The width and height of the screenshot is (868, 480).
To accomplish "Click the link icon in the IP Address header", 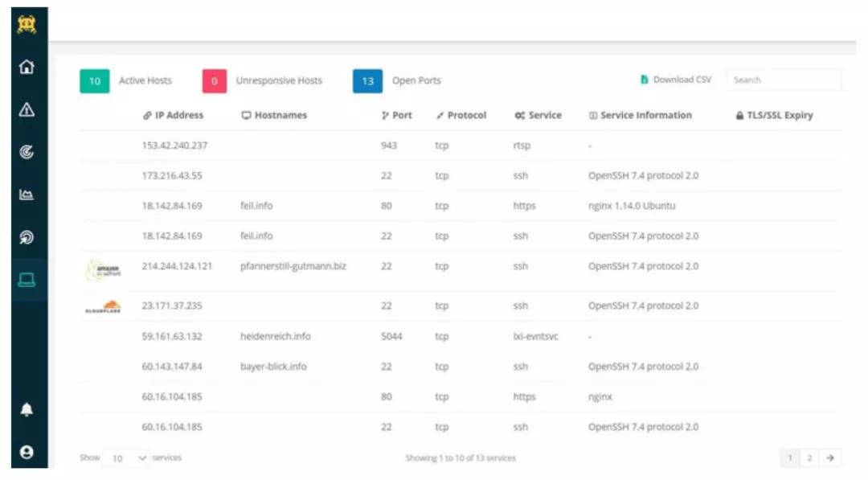I will coord(147,115).
